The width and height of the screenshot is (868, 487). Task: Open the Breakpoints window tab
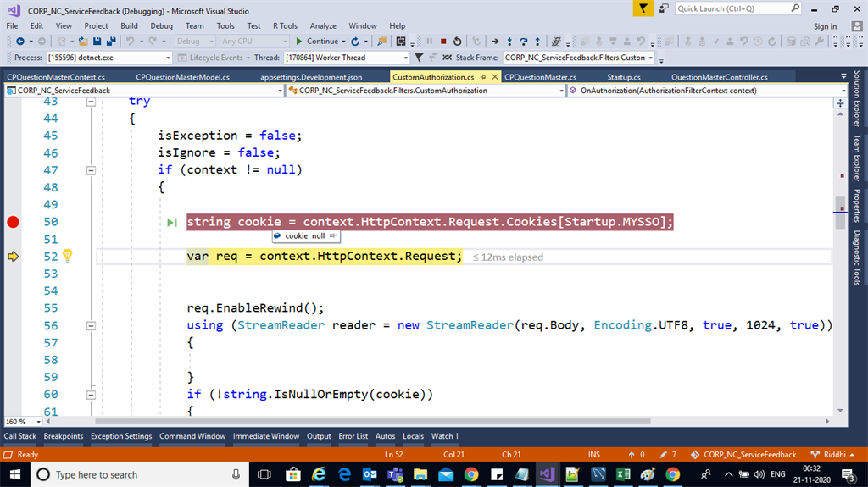[63, 436]
